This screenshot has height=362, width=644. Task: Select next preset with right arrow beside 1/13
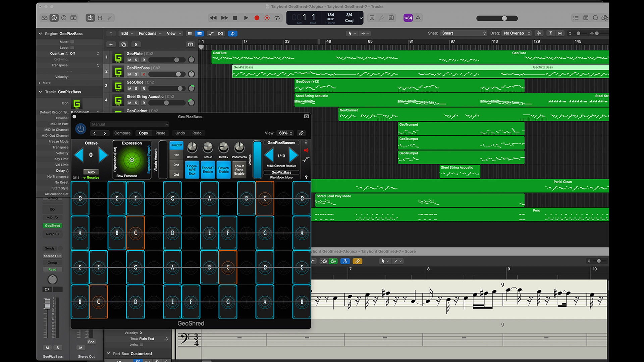click(294, 156)
